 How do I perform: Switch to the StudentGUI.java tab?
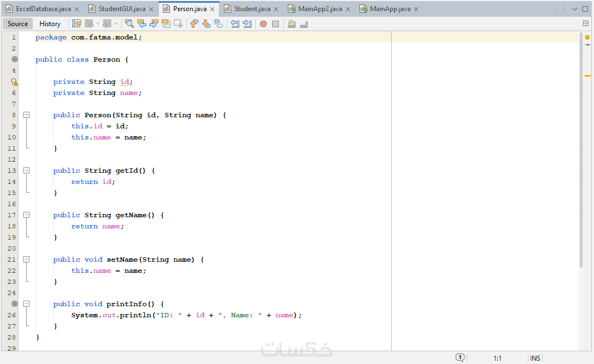point(122,9)
